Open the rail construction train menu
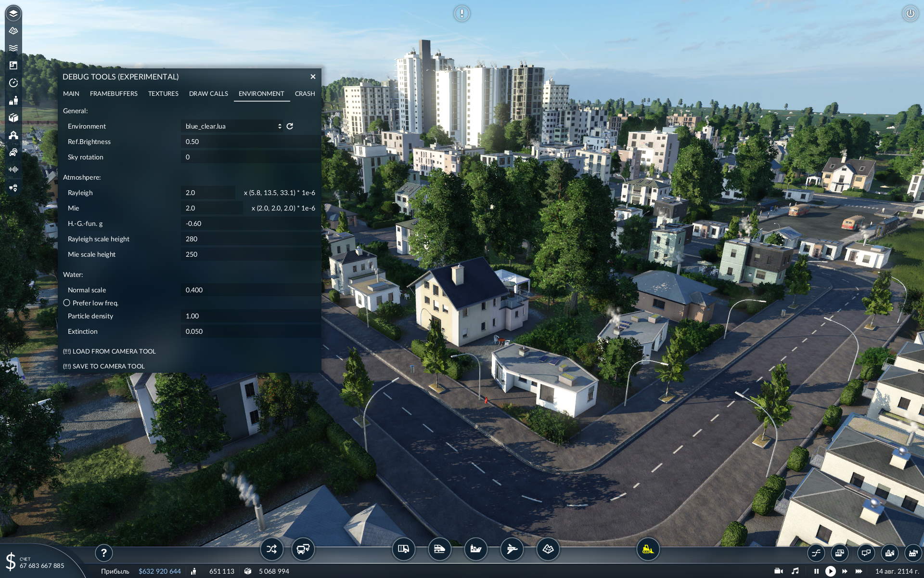Image resolution: width=924 pixels, height=578 pixels. click(x=440, y=549)
